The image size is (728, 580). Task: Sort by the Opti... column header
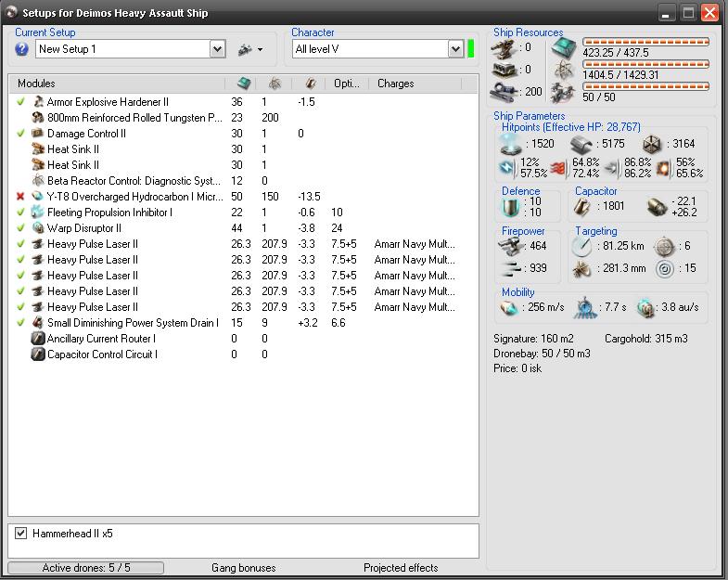point(347,84)
